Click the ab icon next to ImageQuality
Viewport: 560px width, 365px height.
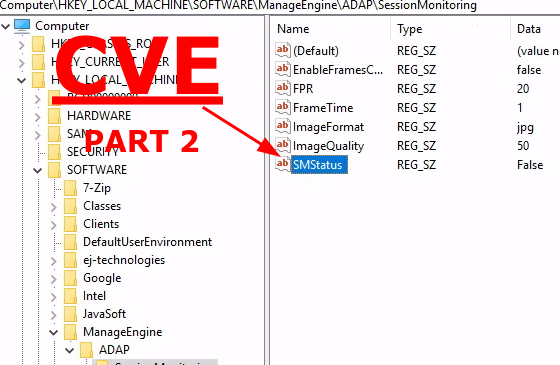283,145
